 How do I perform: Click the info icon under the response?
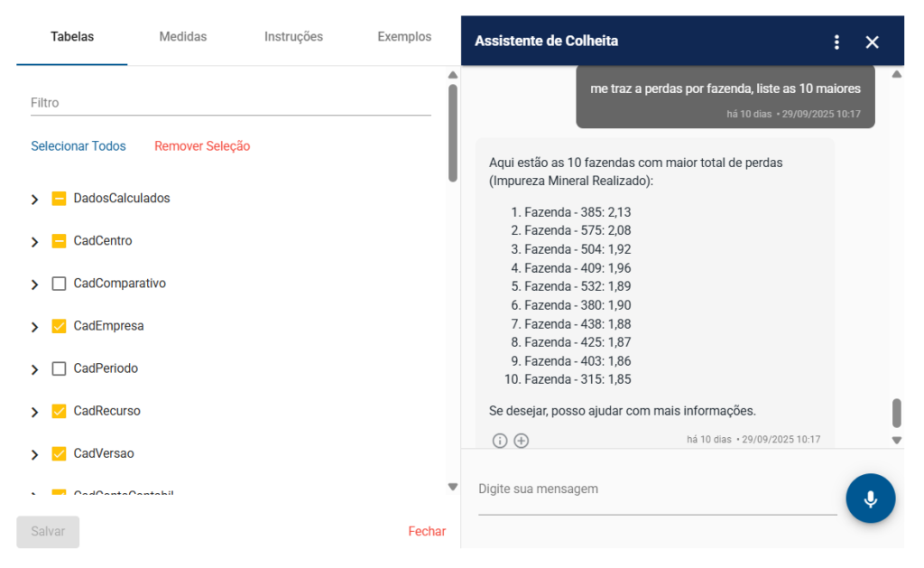[x=500, y=441]
